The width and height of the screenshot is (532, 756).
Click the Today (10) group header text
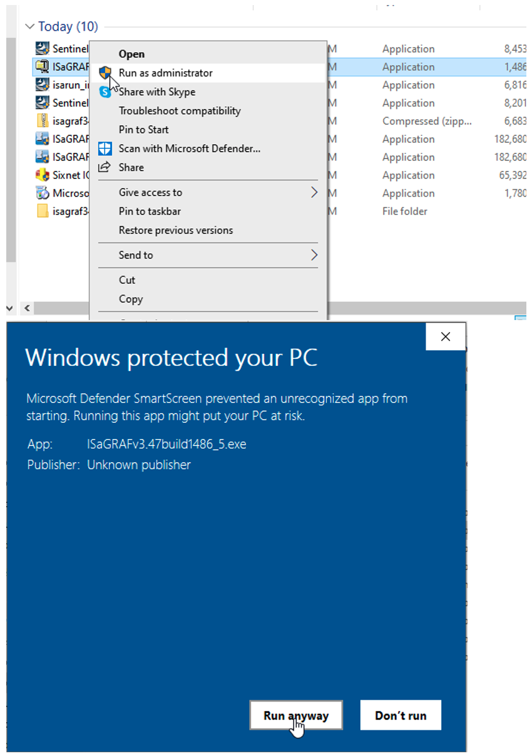coord(68,27)
